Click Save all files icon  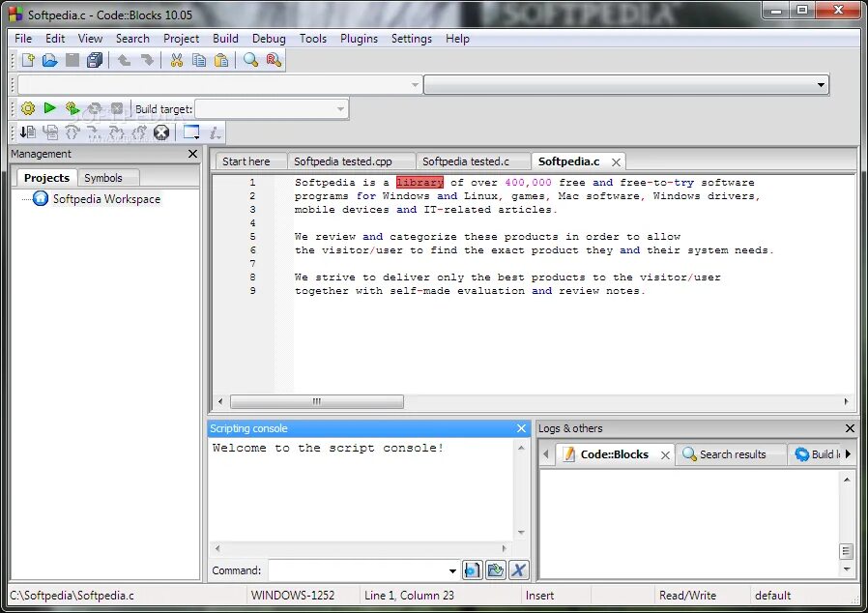(95, 60)
